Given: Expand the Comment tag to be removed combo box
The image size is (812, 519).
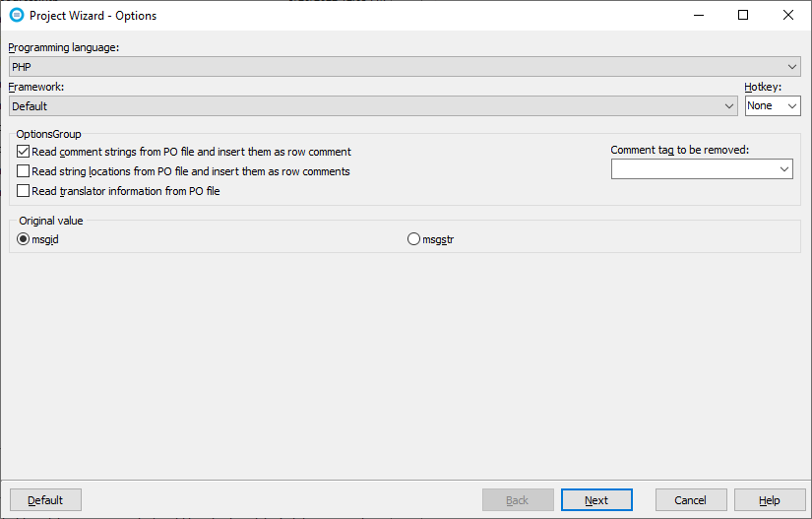Looking at the screenshot, I should coord(702,168).
